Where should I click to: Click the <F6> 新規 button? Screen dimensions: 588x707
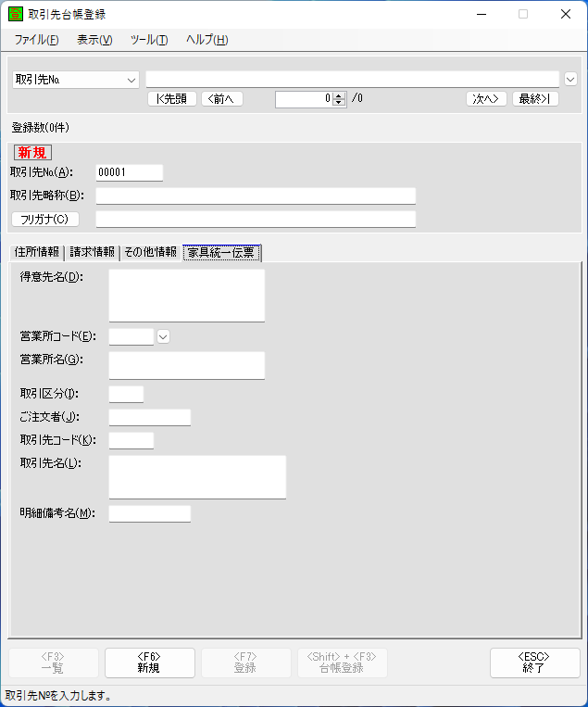pos(150,663)
